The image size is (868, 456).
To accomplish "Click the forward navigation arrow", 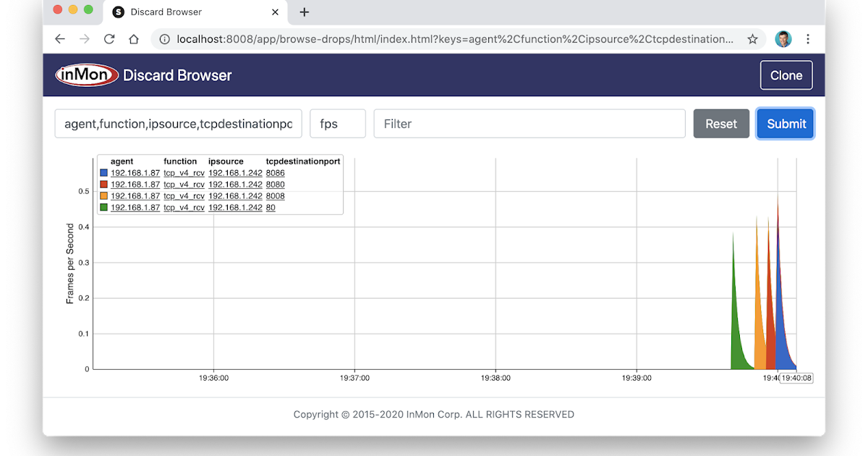I will [85, 39].
